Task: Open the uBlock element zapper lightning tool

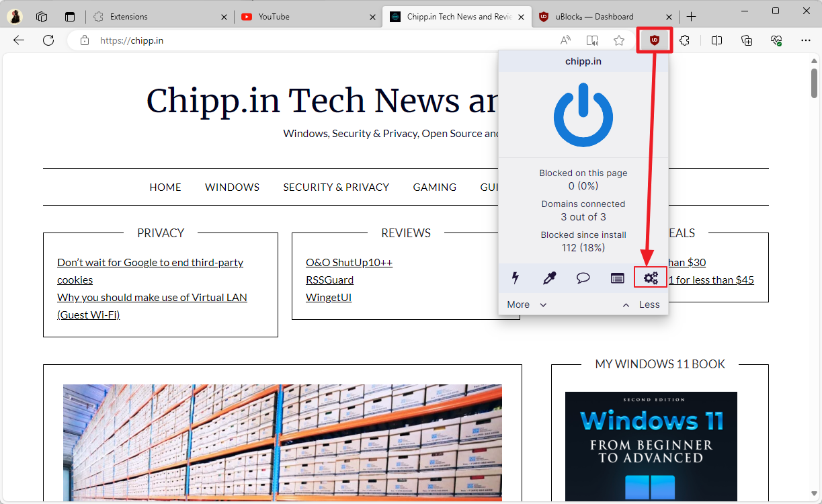Action: (515, 278)
